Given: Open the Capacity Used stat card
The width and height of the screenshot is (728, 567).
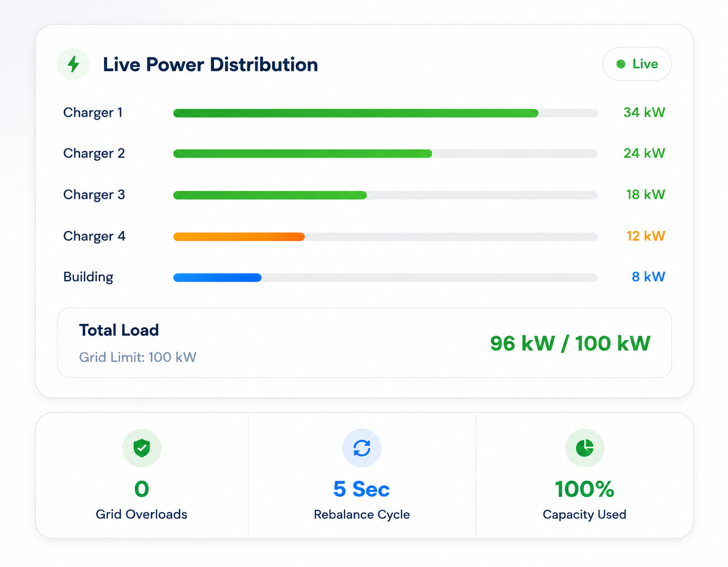Looking at the screenshot, I should [x=585, y=475].
